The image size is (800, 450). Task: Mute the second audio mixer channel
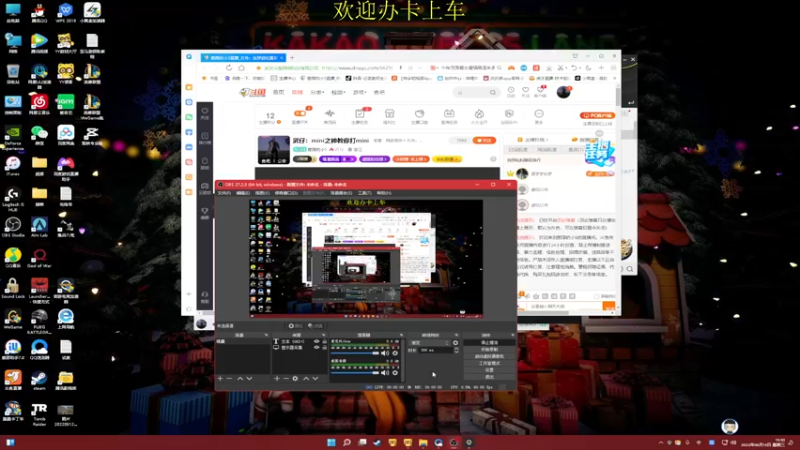tap(385, 373)
